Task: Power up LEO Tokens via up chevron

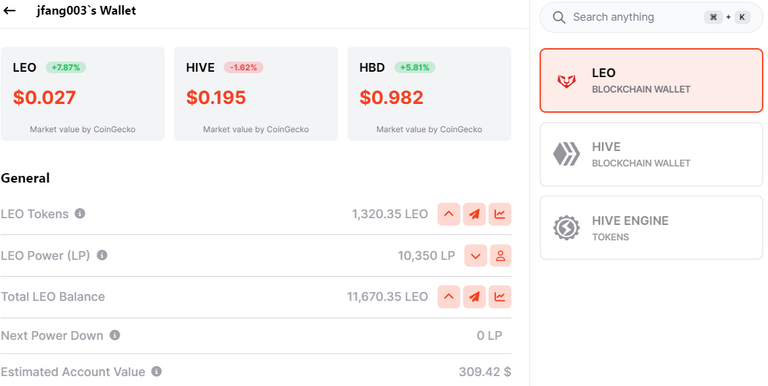Action: 449,214
